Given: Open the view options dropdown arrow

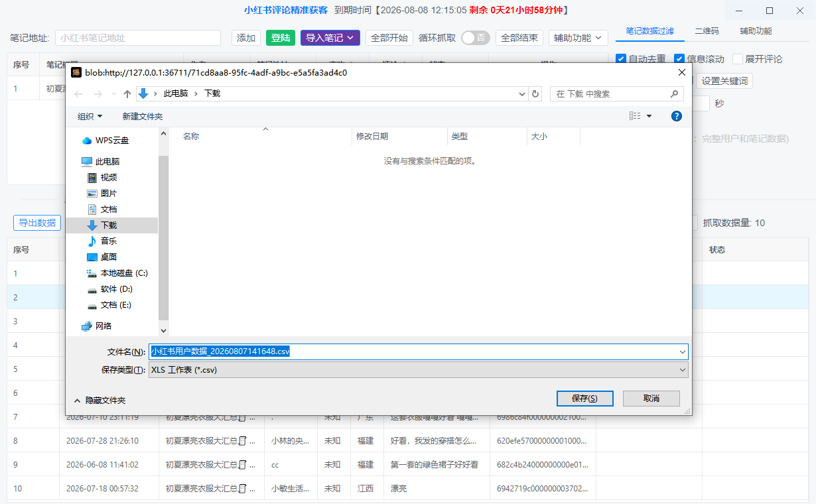Looking at the screenshot, I should click(x=649, y=116).
